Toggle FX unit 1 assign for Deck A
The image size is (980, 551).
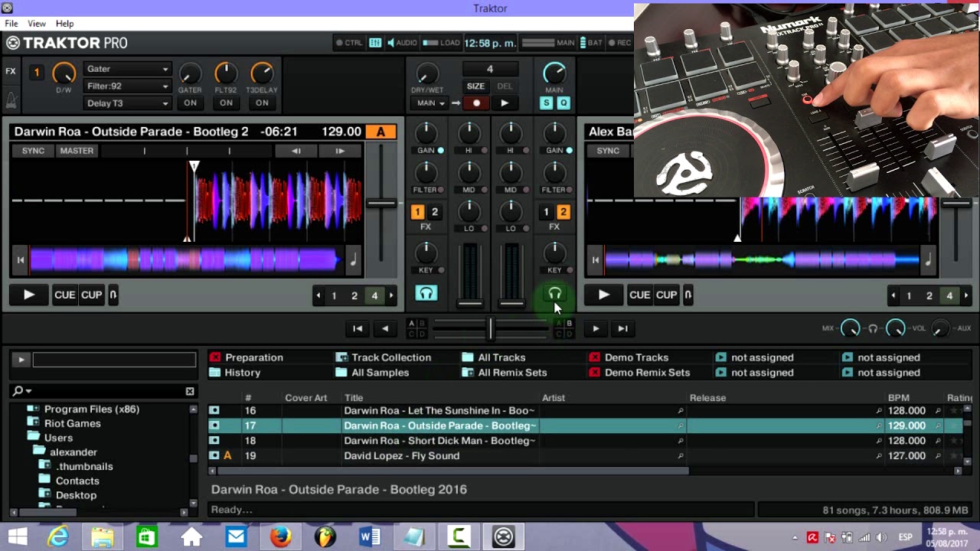(417, 212)
